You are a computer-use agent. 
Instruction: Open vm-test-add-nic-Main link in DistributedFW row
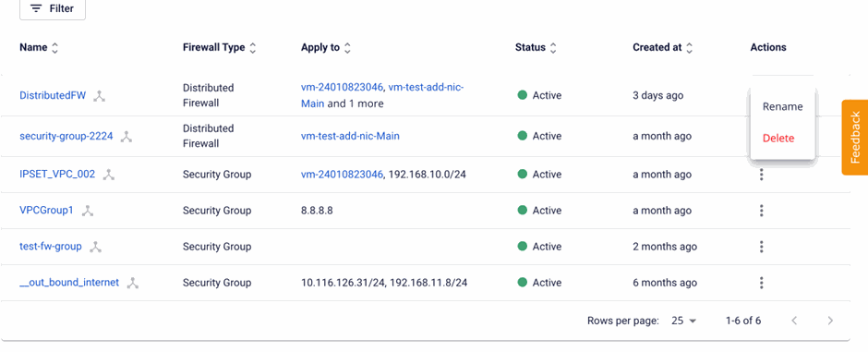tap(426, 87)
